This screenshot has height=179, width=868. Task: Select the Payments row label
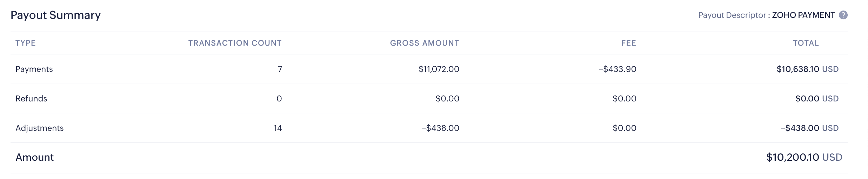[34, 69]
